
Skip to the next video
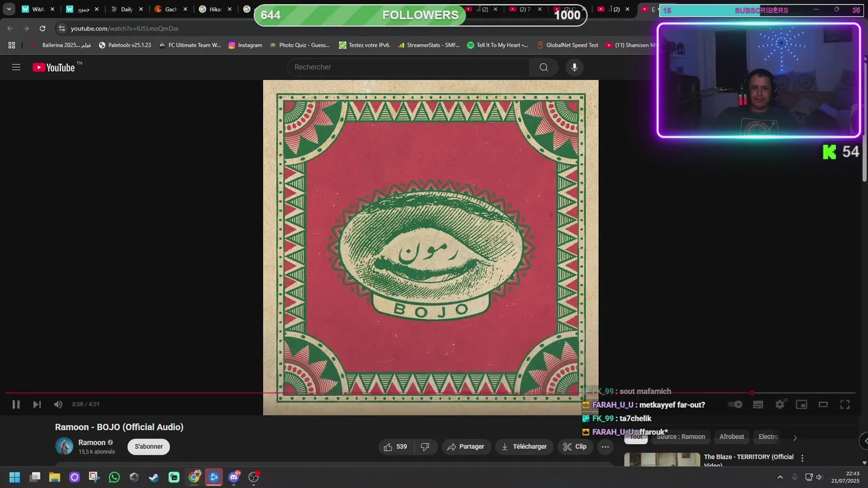tap(37, 405)
